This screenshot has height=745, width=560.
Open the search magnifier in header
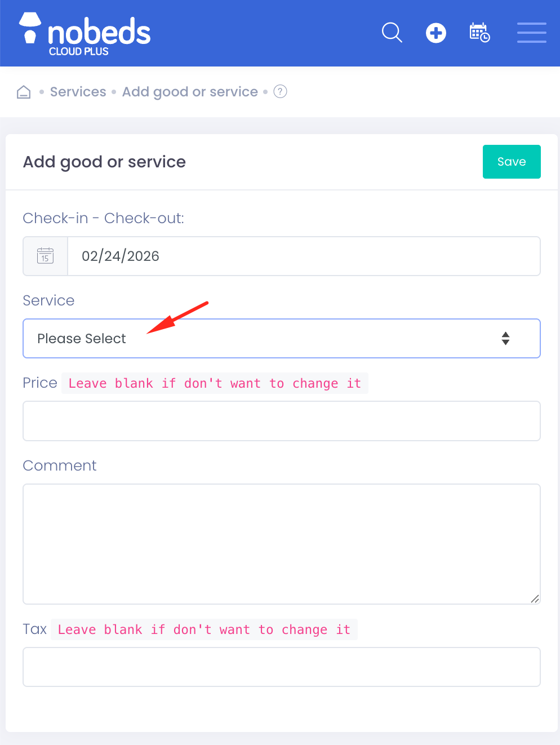[392, 33]
